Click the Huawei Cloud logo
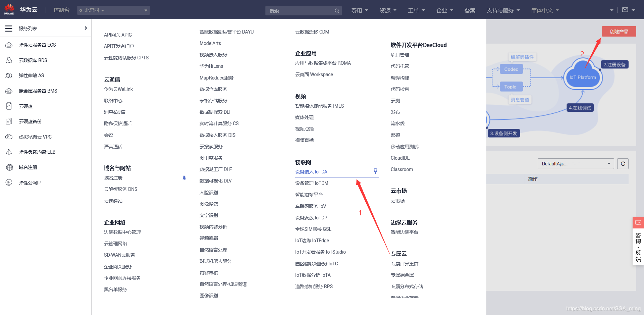Viewport: 644px width, 315px height. click(9, 9)
